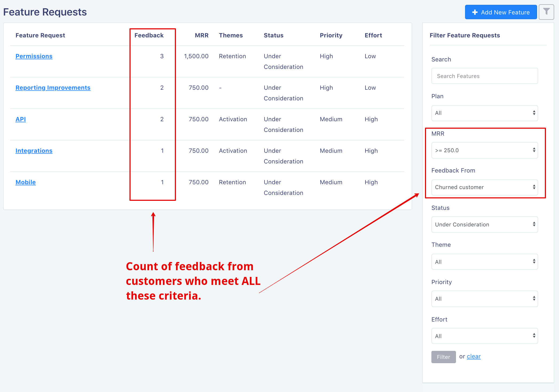The width and height of the screenshot is (559, 392).
Task: Click the Filter button
Action: pos(443,357)
